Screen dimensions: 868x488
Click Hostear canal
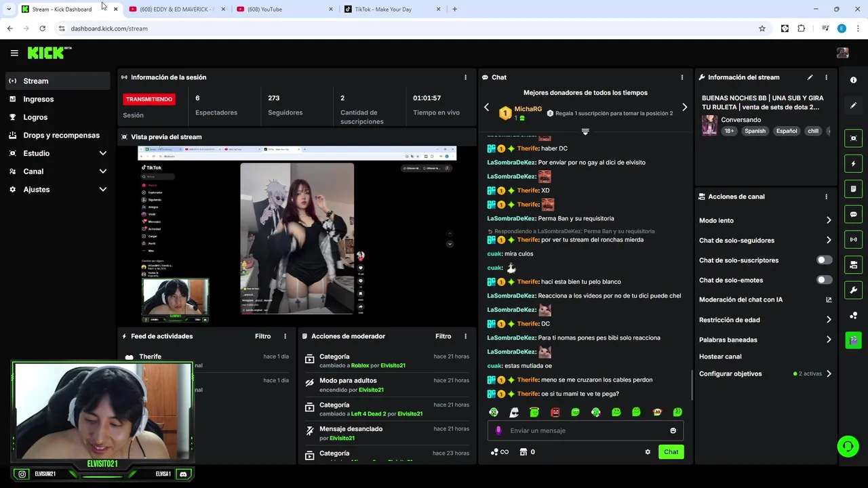pyautogui.click(x=720, y=357)
